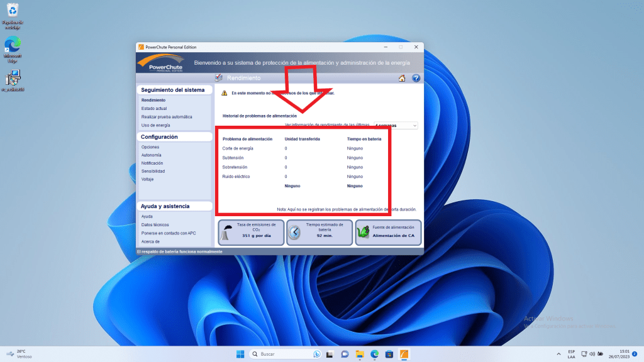
Task: Open the ESP LAA language selector
Action: (571, 354)
